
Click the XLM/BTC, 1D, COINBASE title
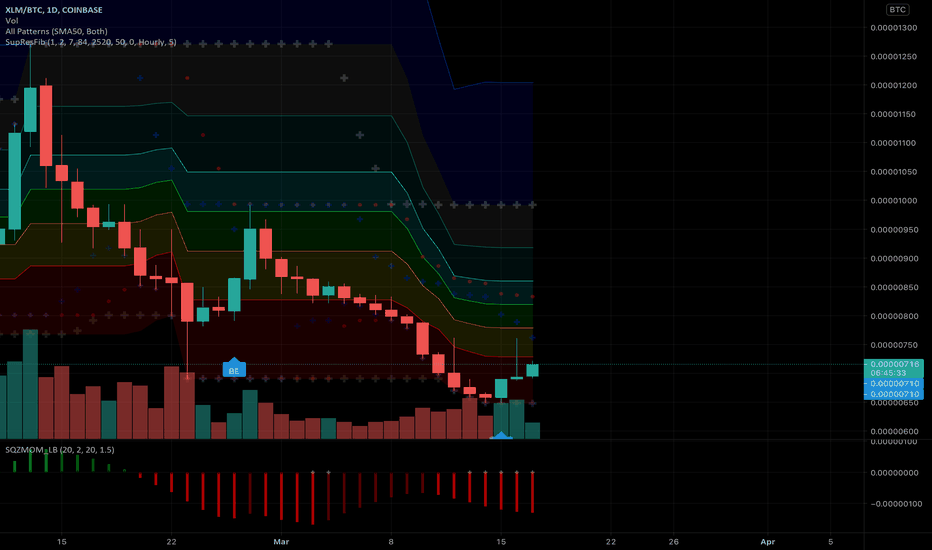click(53, 10)
